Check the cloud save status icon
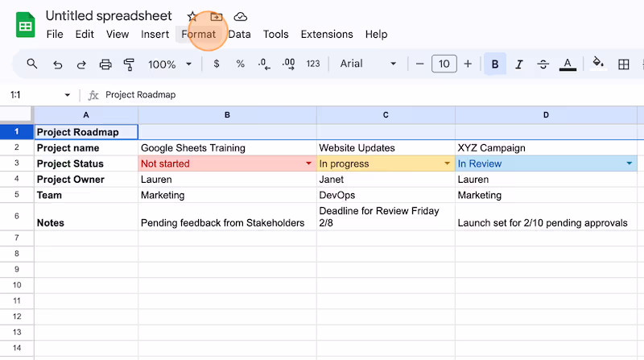The image size is (644, 360). (240, 16)
